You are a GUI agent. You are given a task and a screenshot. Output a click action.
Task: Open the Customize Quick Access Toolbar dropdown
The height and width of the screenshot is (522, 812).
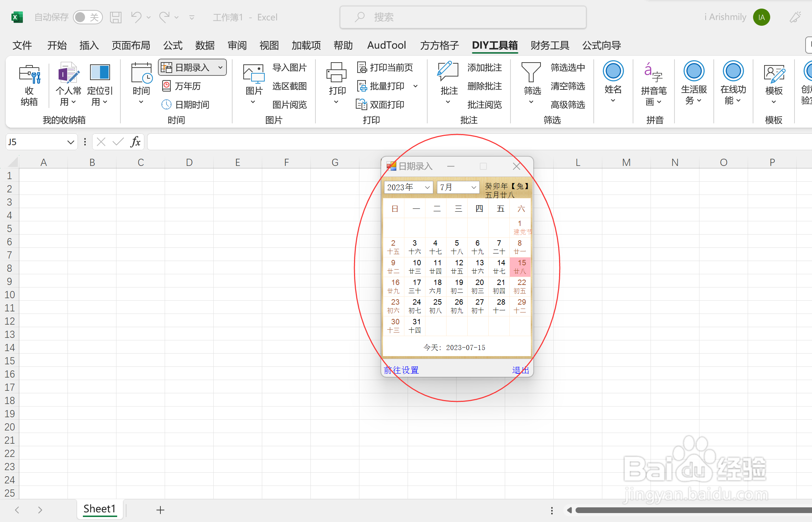pos(192,17)
